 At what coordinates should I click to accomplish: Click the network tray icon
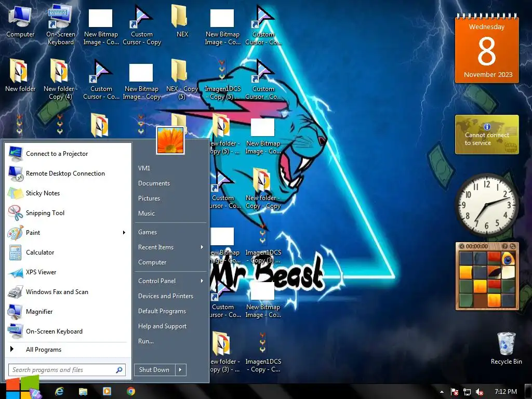467,392
